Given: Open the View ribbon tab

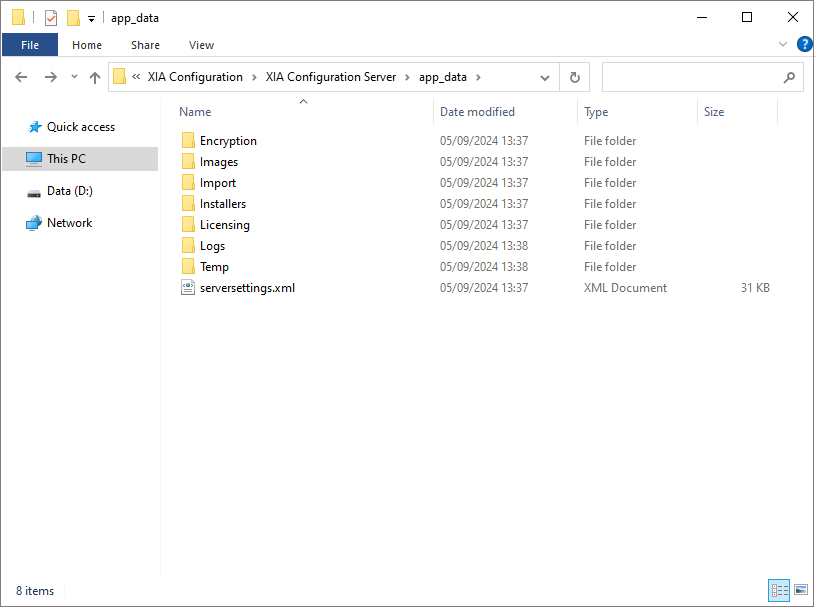Looking at the screenshot, I should tap(201, 45).
